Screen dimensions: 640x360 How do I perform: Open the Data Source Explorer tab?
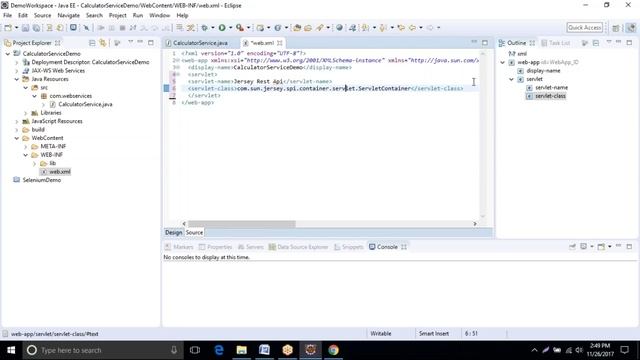(x=298, y=247)
